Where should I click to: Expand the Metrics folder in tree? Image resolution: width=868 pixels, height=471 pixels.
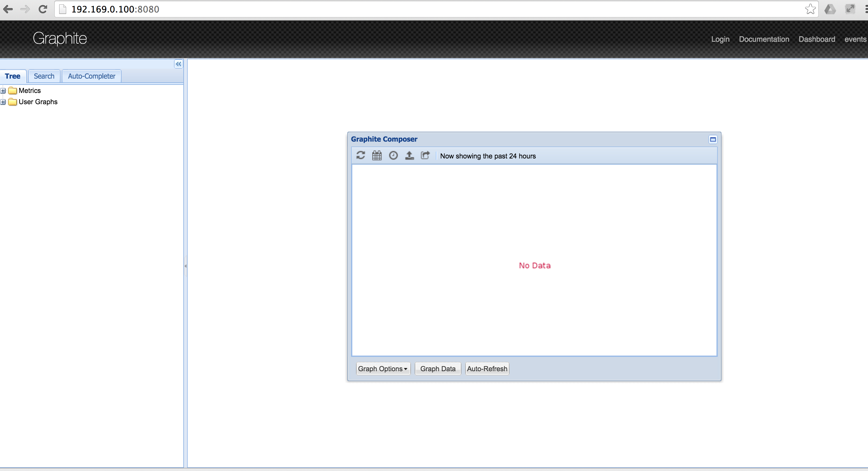click(3, 90)
